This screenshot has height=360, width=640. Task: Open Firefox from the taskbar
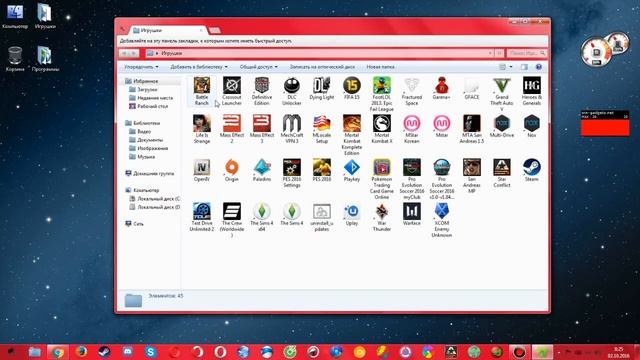click(x=81, y=352)
